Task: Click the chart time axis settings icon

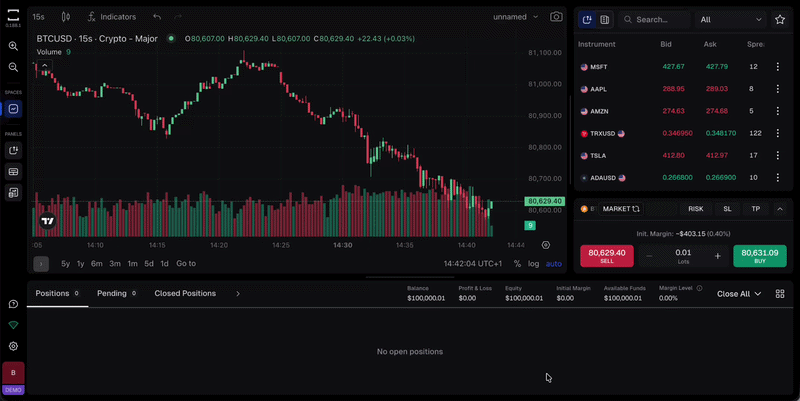Action: [x=545, y=245]
